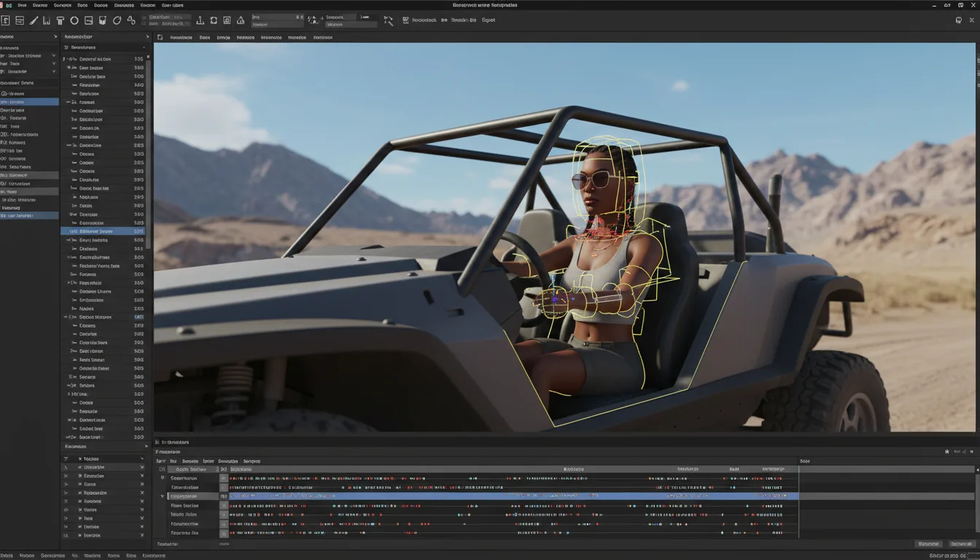Click the cone warning icon near the toolbar center
Image resolution: width=980 pixels, height=560 pixels.
click(x=241, y=20)
